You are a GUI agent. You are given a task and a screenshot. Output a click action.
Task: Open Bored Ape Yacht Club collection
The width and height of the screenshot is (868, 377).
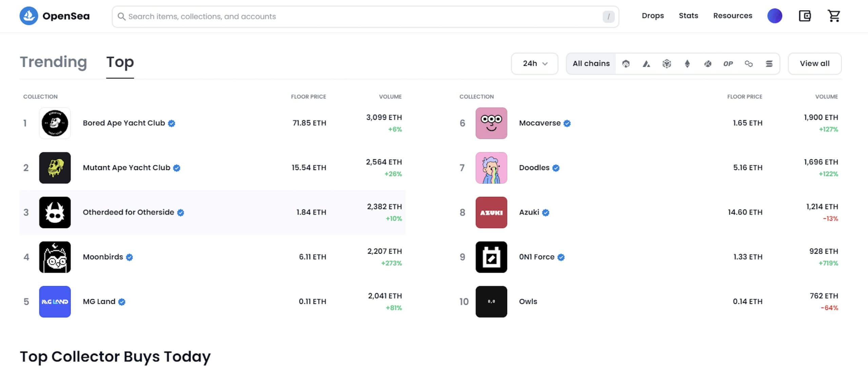click(x=124, y=123)
